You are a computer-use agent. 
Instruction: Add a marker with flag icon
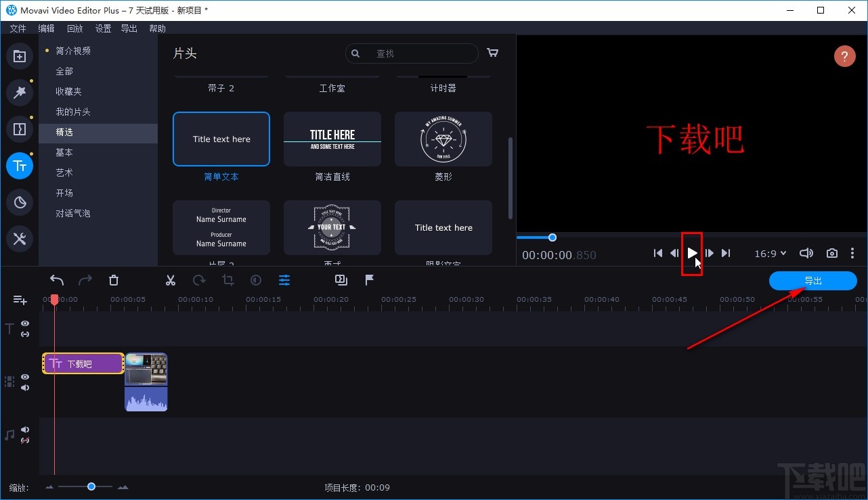tap(370, 280)
